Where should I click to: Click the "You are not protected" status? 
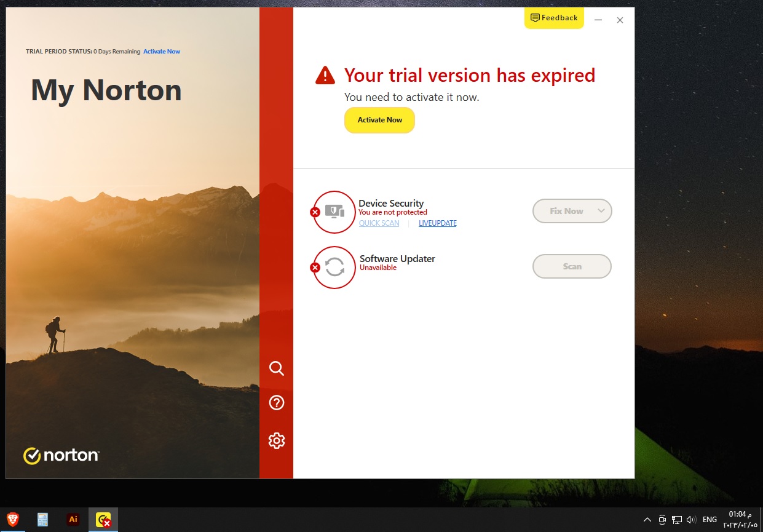[x=392, y=212]
